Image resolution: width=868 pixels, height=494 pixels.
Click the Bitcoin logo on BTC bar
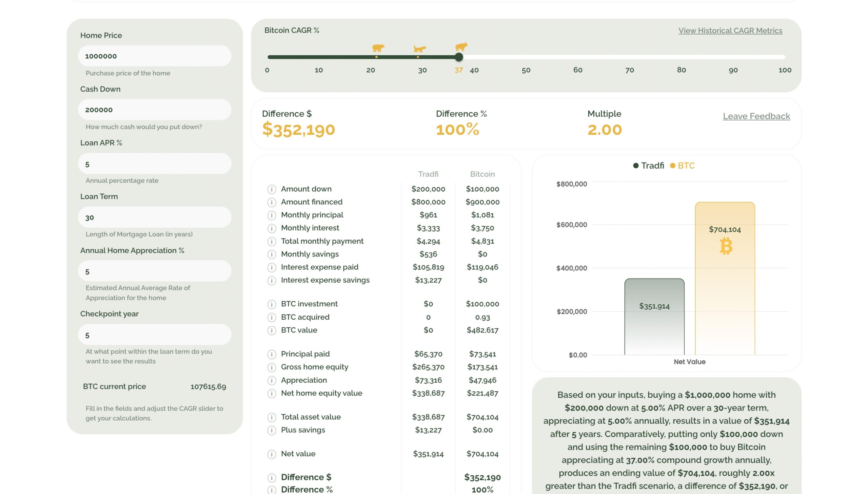click(726, 246)
